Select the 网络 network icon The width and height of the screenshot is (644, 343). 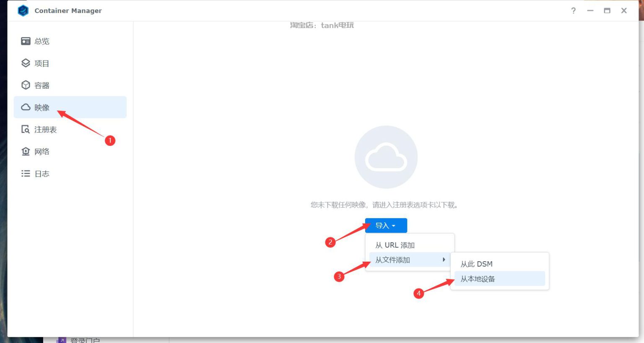point(26,151)
